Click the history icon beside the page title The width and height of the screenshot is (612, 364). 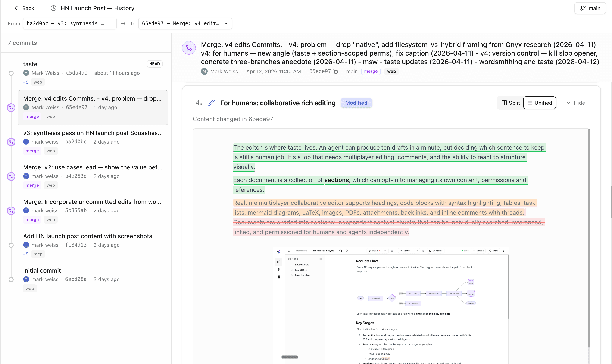[x=53, y=8]
